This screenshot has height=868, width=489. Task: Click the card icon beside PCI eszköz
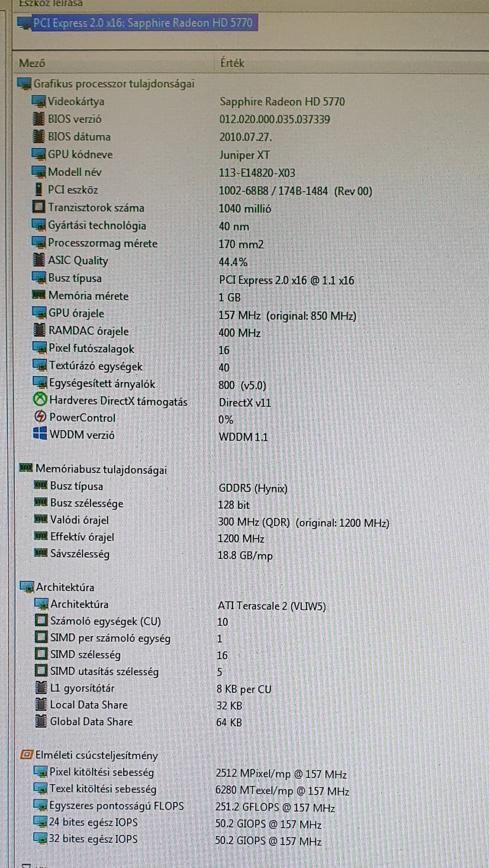pos(39,189)
